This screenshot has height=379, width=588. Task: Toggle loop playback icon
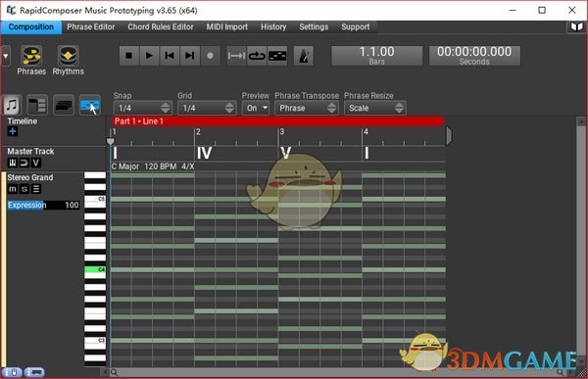click(x=257, y=56)
